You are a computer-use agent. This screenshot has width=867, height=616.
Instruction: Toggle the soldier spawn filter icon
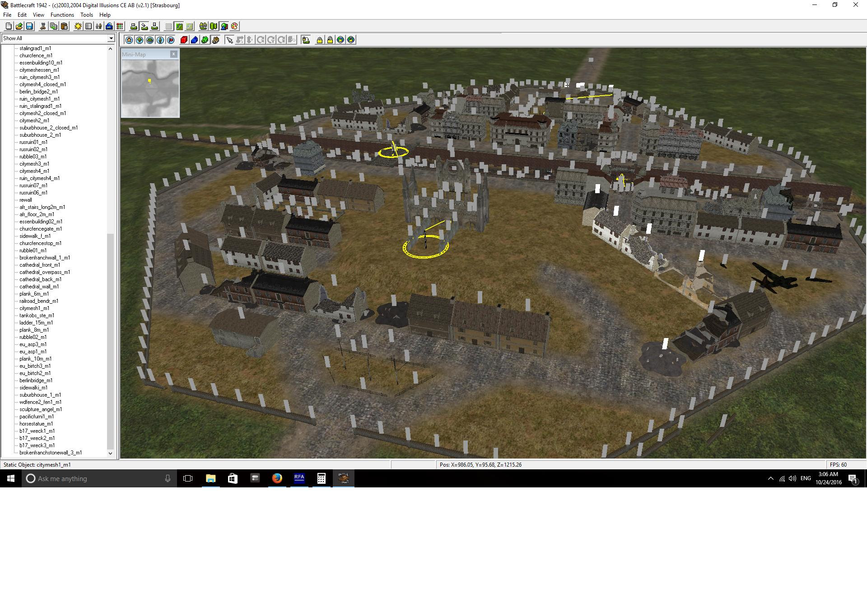pyautogui.click(x=160, y=40)
